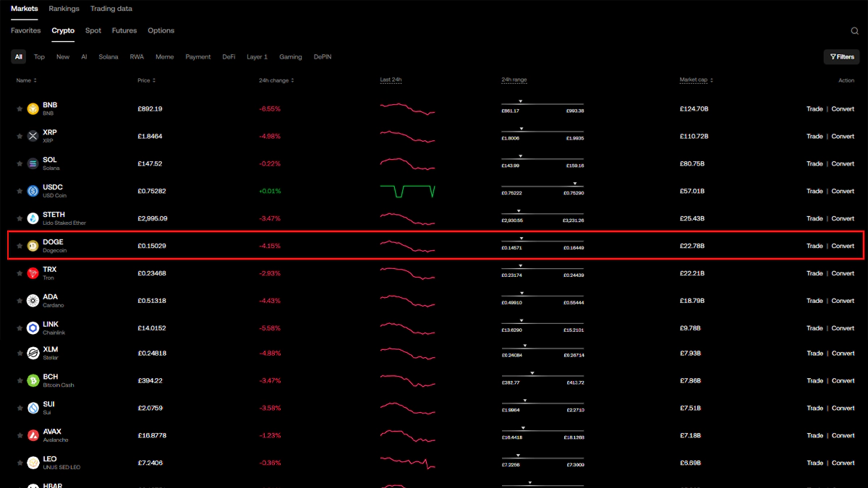
Task: Click the SOL 24h range bar
Action: [x=542, y=160]
